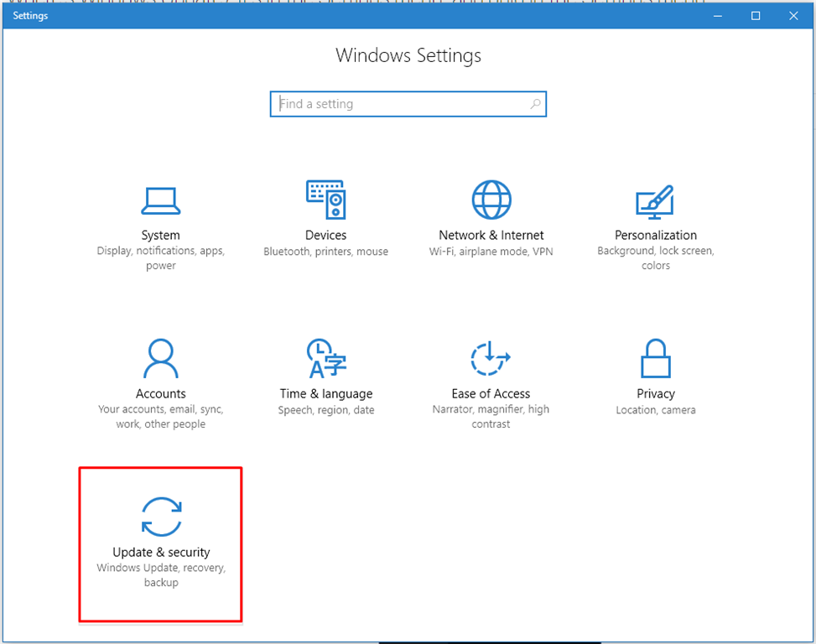The image size is (816, 644).
Task: Click 'Windows Update, recovery, backup' description
Action: [161, 574]
